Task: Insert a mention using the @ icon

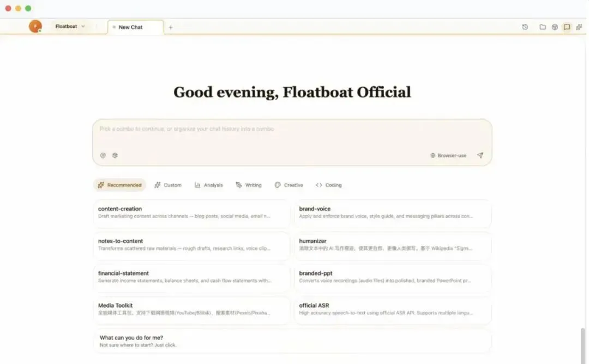Action: point(103,155)
